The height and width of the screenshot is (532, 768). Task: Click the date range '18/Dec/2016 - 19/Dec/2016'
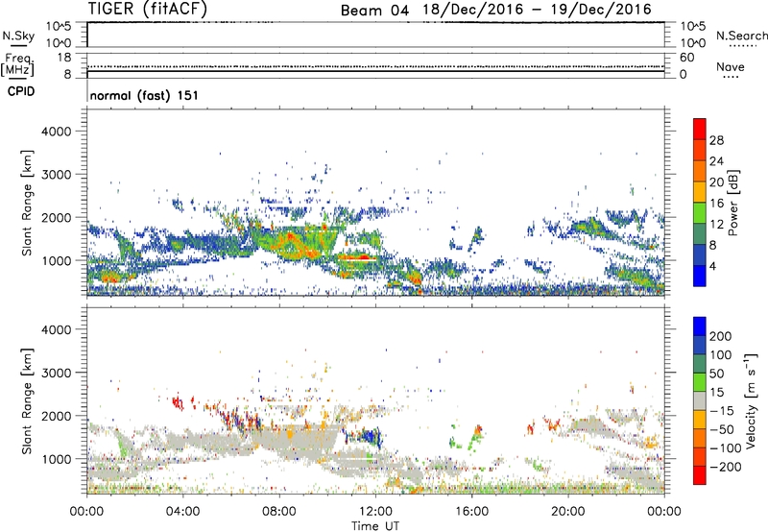tap(538, 10)
